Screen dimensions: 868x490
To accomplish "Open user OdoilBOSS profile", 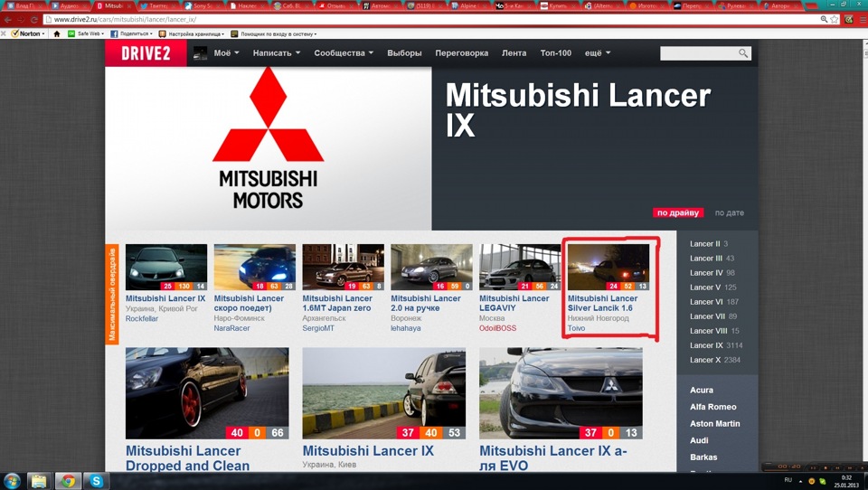I will coord(497,328).
